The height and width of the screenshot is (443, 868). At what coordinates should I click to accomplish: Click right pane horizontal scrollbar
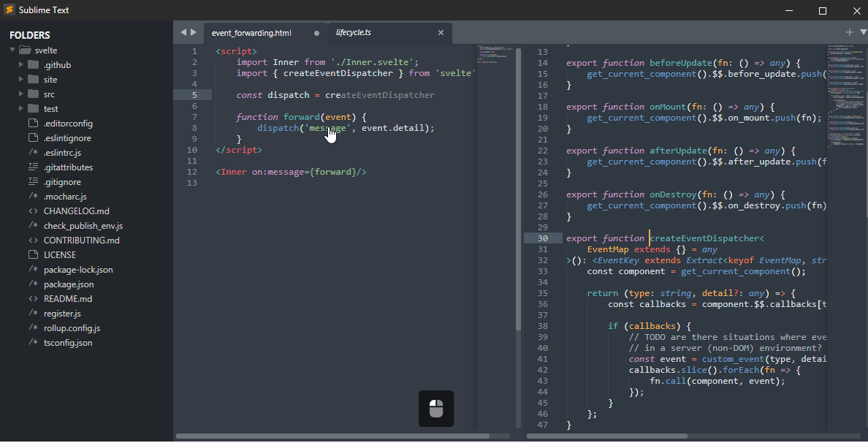607,436
